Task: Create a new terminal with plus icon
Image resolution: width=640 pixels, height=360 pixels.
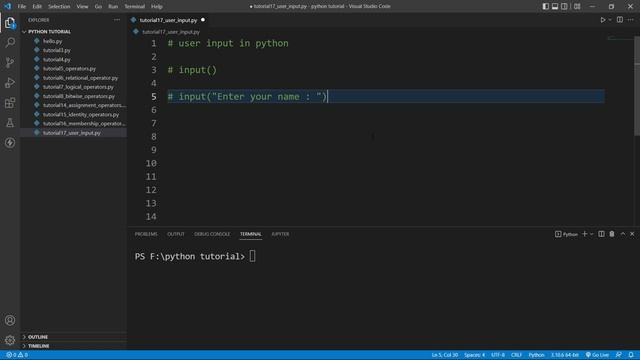Action: [584, 234]
